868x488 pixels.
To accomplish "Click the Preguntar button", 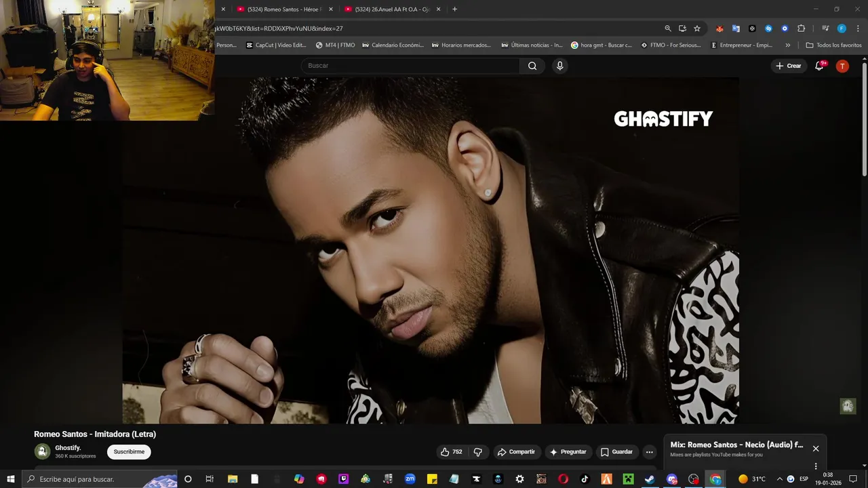I will [568, 452].
